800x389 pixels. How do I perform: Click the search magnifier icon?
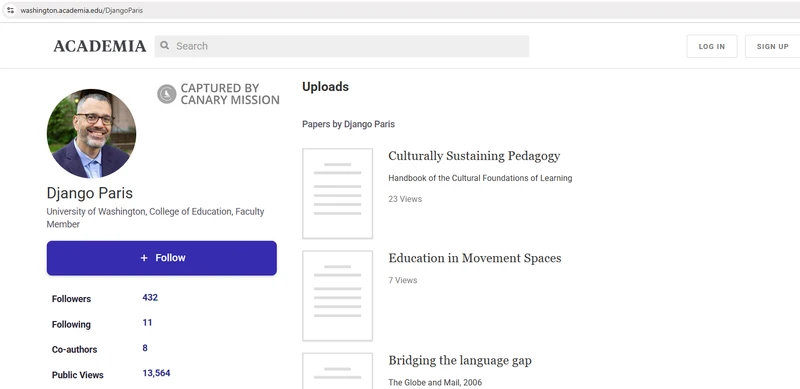[164, 46]
